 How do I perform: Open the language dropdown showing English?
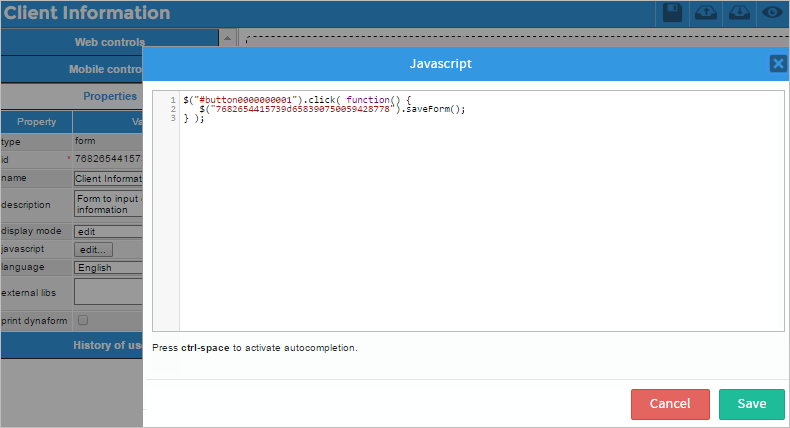[x=108, y=268]
